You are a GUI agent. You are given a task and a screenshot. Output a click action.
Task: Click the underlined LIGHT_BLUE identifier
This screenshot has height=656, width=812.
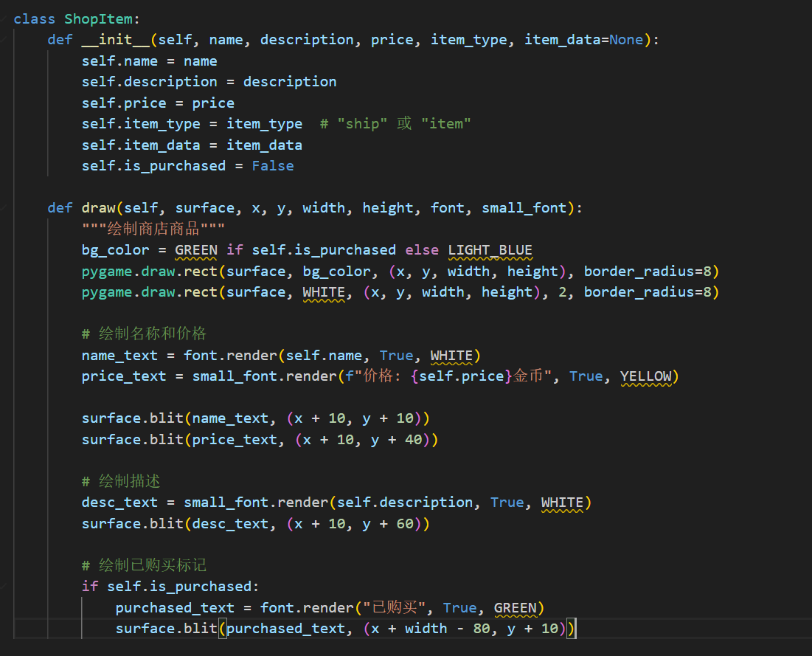[490, 250]
